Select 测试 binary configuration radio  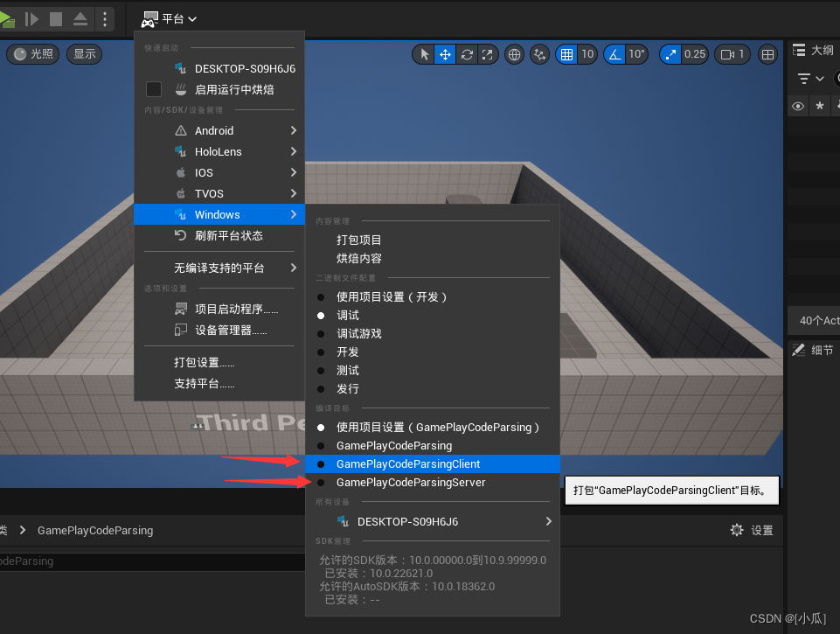(433, 370)
